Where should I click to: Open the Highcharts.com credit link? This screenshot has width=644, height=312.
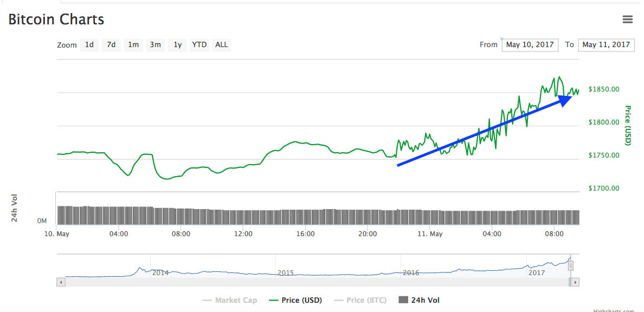pyautogui.click(x=614, y=310)
